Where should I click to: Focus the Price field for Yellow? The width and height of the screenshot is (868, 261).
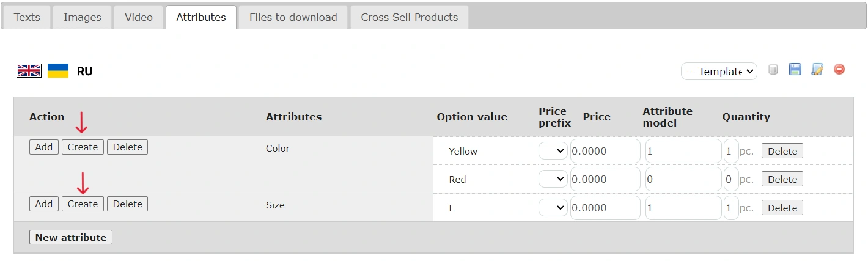click(x=605, y=151)
